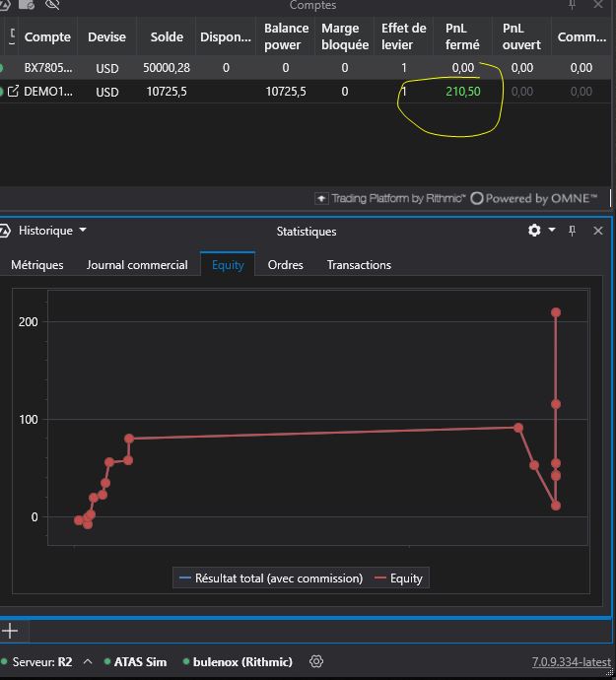Open the Statistiques settings gear
Image resolution: width=616 pixels, height=680 pixels.
click(x=534, y=231)
